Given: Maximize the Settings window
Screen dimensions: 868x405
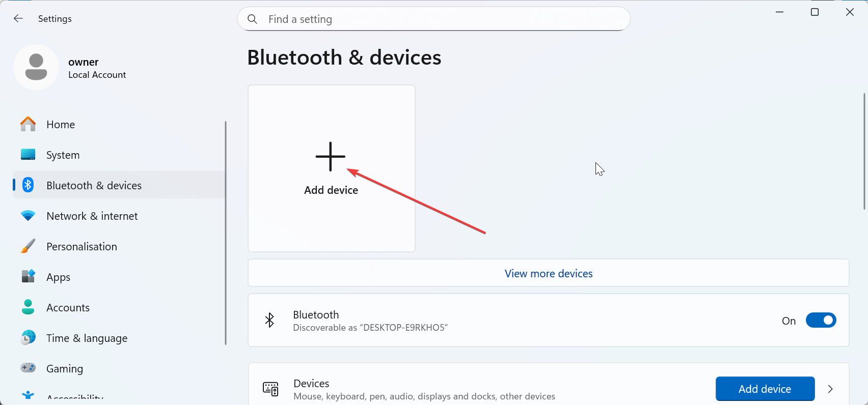Looking at the screenshot, I should coord(815,12).
